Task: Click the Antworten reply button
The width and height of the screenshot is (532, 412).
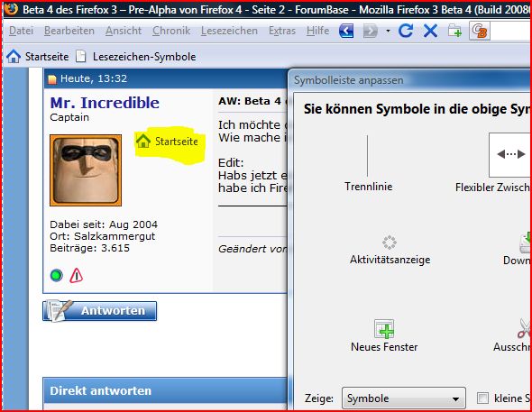Action: tap(100, 311)
